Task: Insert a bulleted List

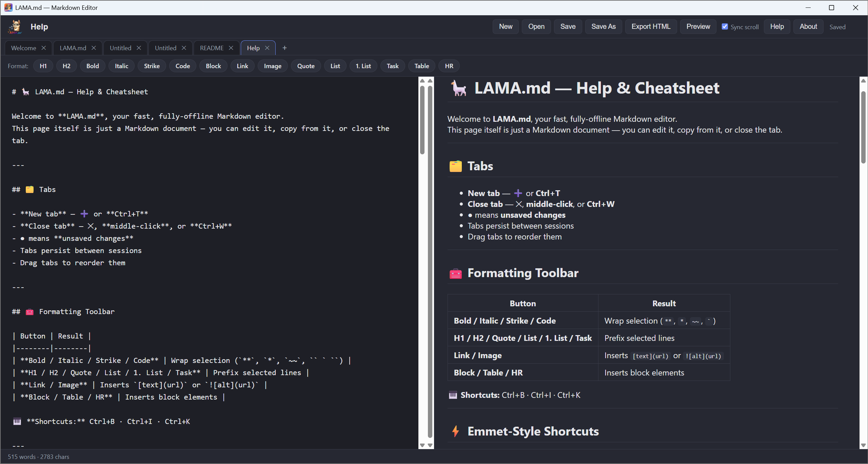Action: pos(335,66)
